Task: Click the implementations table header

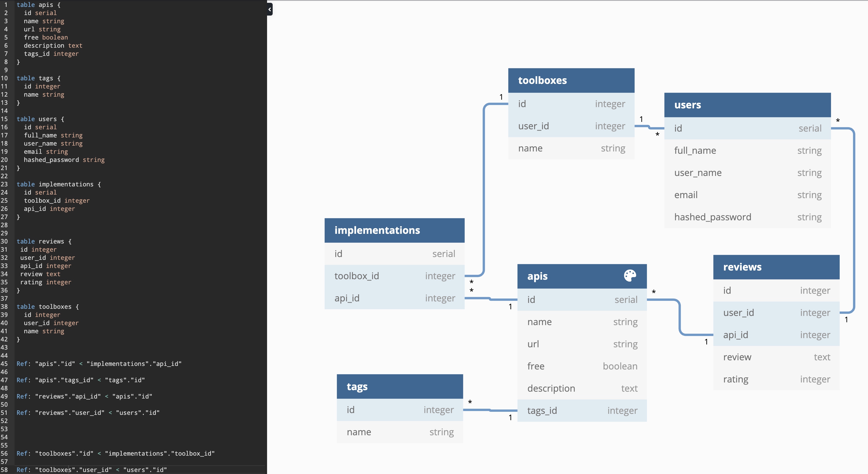Action: (394, 230)
